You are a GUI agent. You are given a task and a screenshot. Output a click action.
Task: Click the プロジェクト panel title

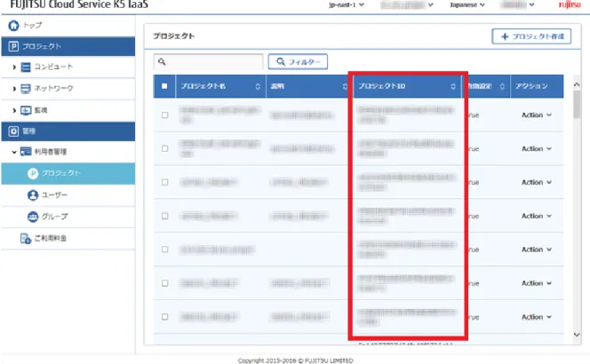174,36
